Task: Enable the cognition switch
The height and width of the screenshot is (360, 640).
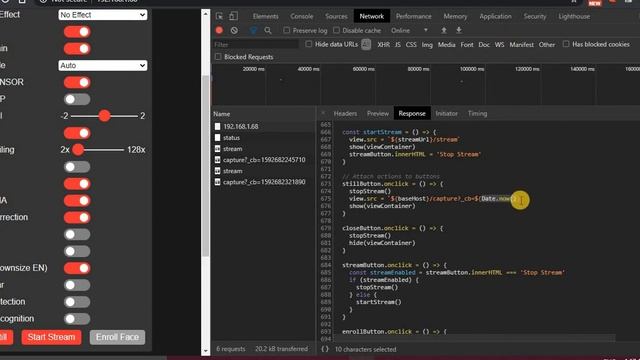Action: 77,319
